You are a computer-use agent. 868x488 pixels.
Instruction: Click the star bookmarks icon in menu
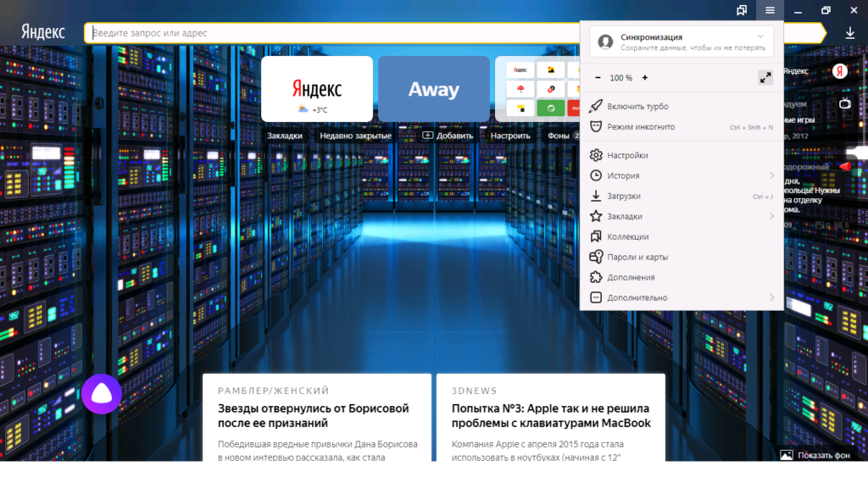596,216
